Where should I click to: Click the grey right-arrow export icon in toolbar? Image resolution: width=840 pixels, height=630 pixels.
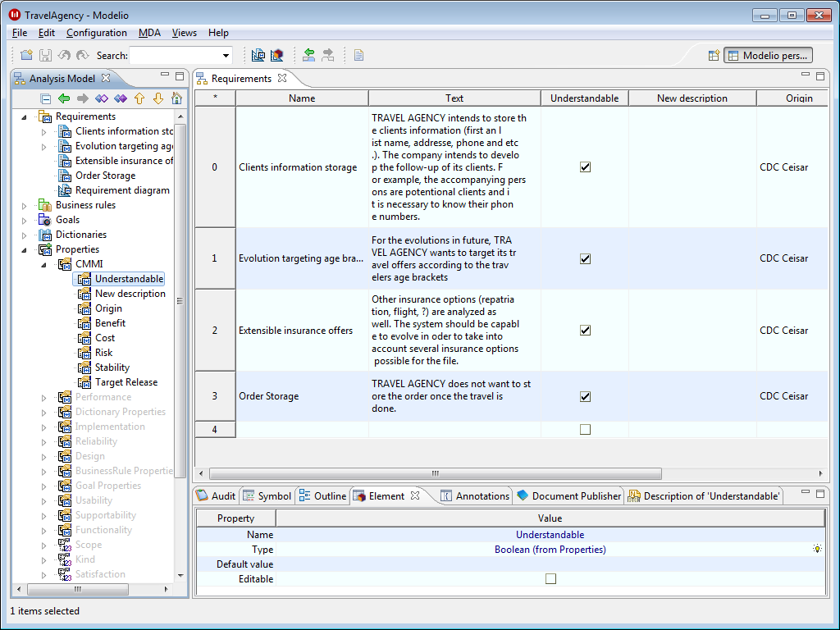(x=327, y=55)
